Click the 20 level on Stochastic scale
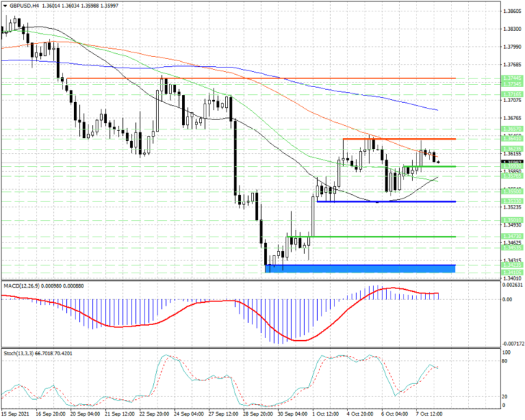Screen dimensions: 525x420 tap(505, 396)
